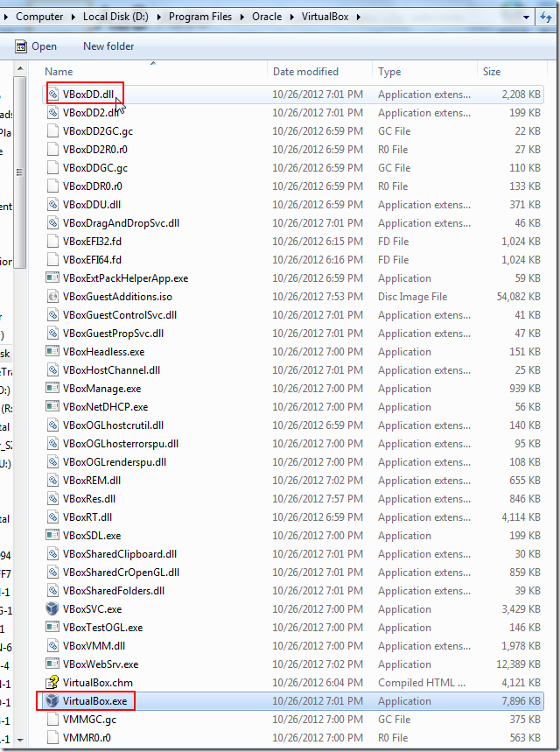The width and height of the screenshot is (560, 752).
Task: Click the refresh icon beside address bar
Action: pyautogui.click(x=546, y=18)
